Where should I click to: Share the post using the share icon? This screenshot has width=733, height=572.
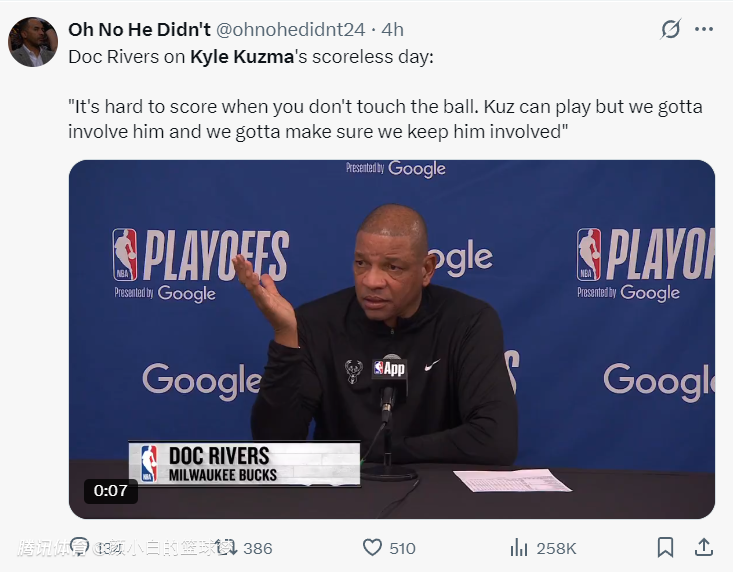pyautogui.click(x=704, y=547)
